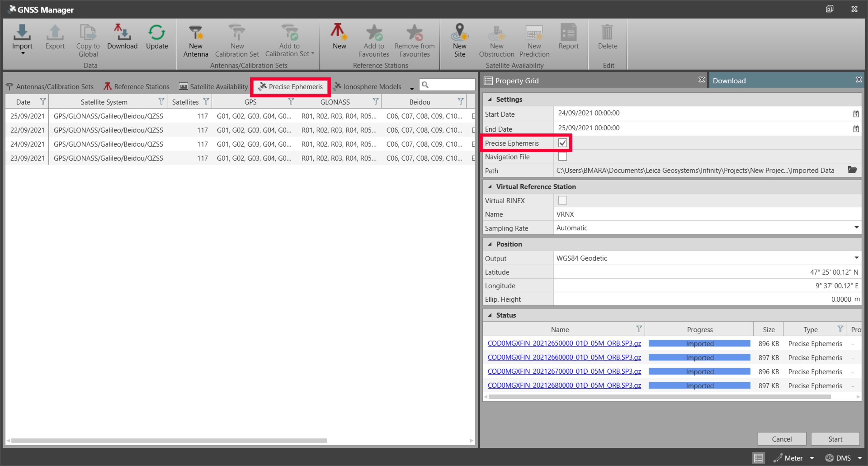The image size is (868, 466).
Task: Open the Import dropdown arrow
Action: click(23, 53)
